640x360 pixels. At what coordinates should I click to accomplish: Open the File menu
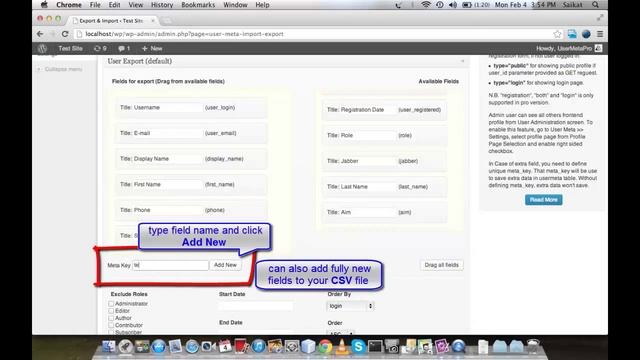coord(95,5)
